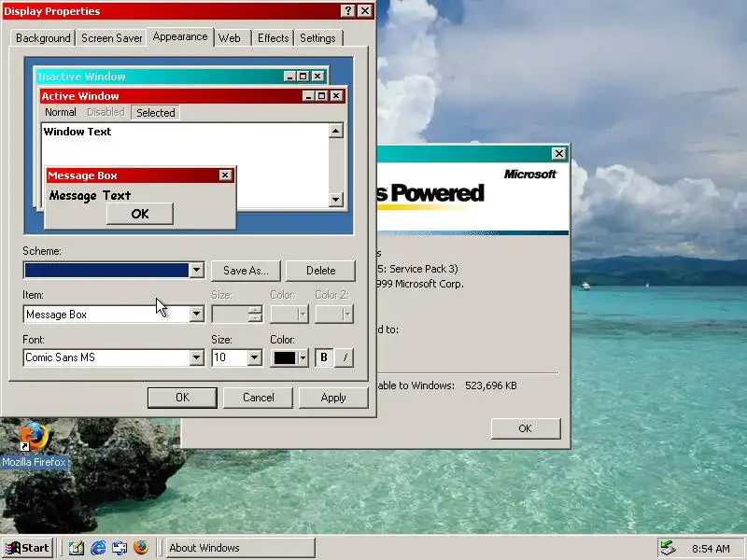Expand the Scheme dropdown list

point(196,271)
